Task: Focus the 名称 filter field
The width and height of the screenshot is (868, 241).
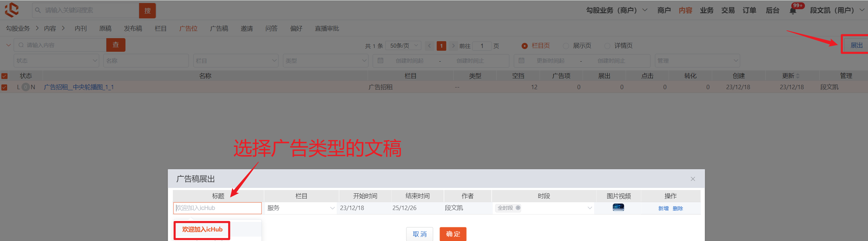Action: pyautogui.click(x=146, y=61)
